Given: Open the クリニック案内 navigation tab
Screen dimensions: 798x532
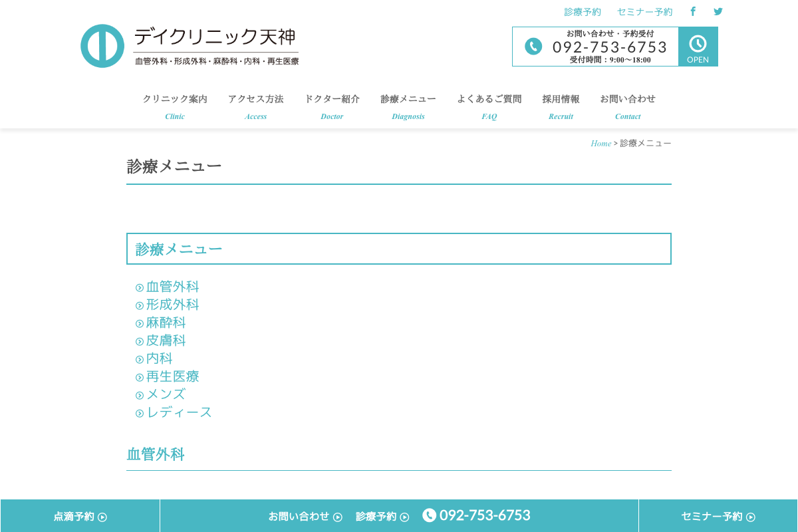Looking at the screenshot, I should coord(175,98).
